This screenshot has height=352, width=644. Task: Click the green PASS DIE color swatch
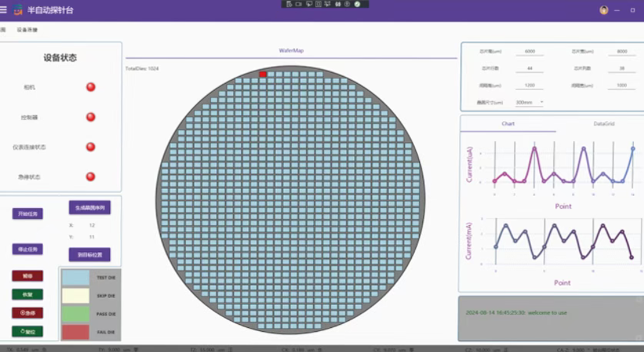76,314
